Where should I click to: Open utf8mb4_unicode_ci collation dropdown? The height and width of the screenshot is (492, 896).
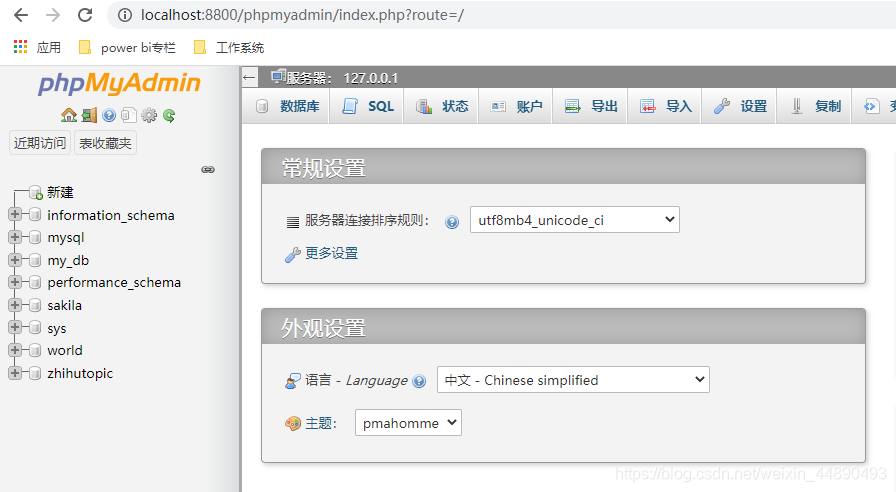pos(574,220)
